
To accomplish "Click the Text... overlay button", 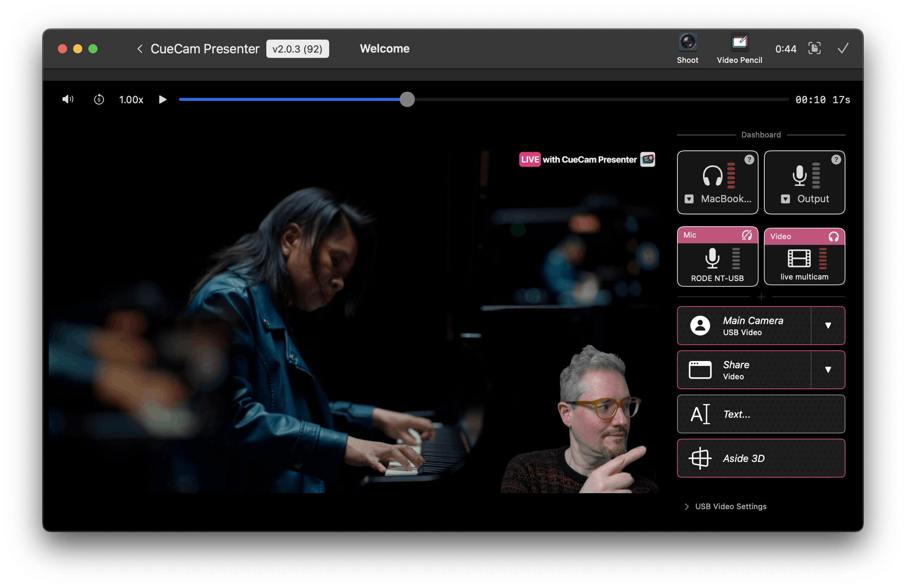I will [x=760, y=414].
